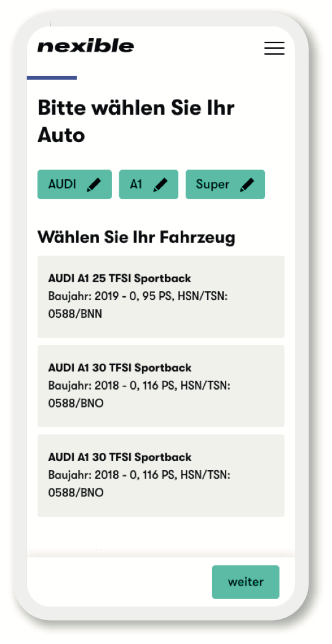Open the hamburger menu
Viewport: 332px width, 644px height.
click(274, 48)
